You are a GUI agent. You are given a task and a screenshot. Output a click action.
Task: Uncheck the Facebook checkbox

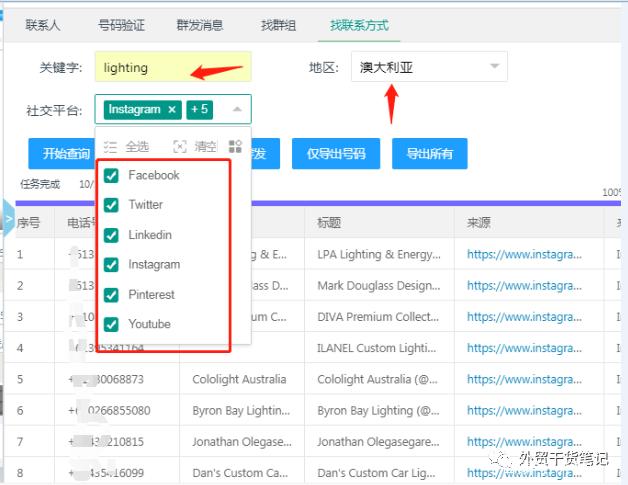pos(111,175)
